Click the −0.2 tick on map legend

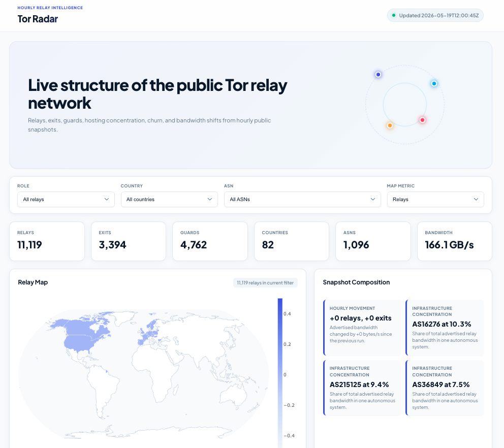(289, 405)
